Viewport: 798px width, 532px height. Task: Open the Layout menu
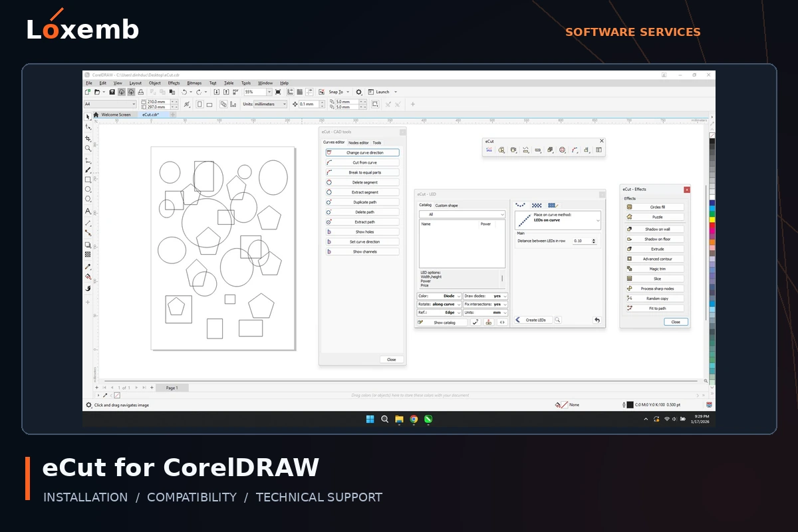click(x=136, y=83)
